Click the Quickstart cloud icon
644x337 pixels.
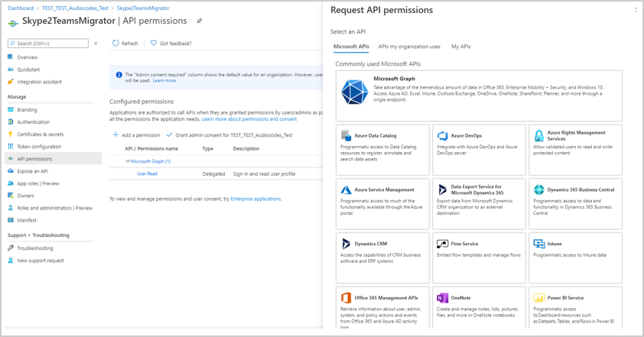(11, 70)
